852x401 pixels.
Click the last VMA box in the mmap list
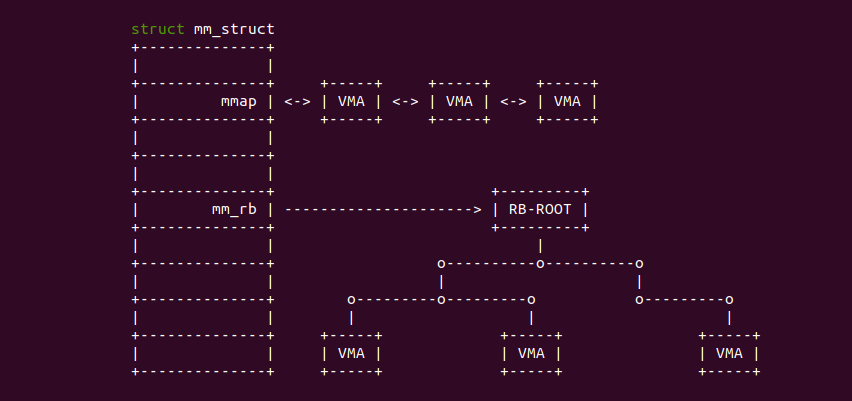(567, 101)
